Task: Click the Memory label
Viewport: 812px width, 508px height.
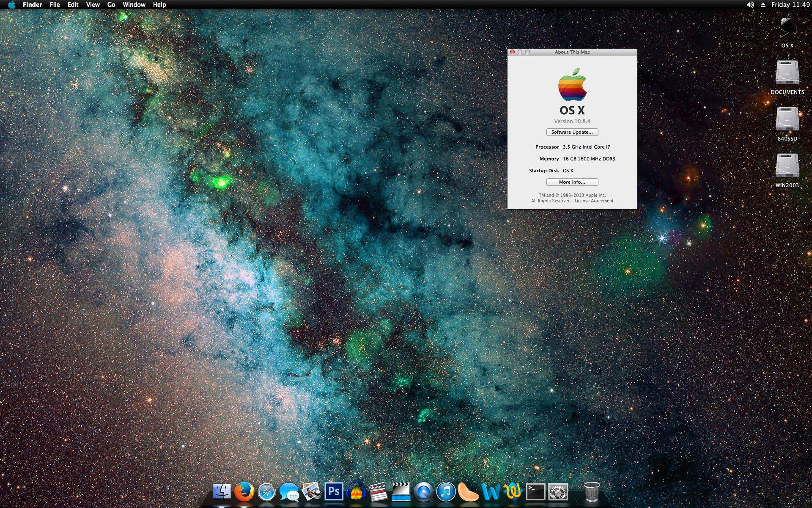Action: pos(549,159)
